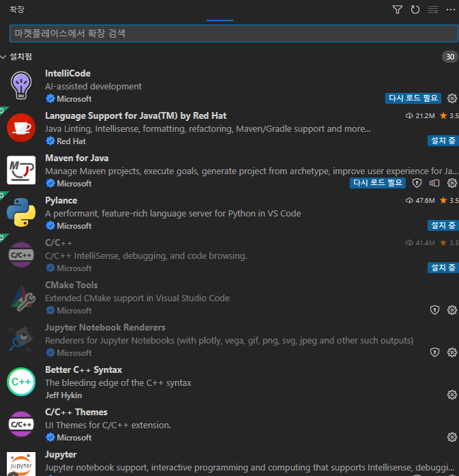Open Maven for Java manage gear
The height and width of the screenshot is (476, 459).
coord(451,183)
